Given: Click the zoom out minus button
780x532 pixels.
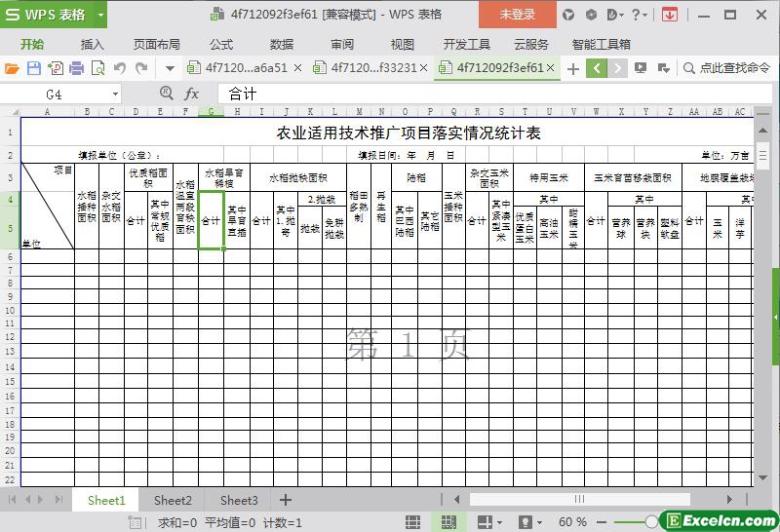Looking at the screenshot, I should tap(602, 522).
